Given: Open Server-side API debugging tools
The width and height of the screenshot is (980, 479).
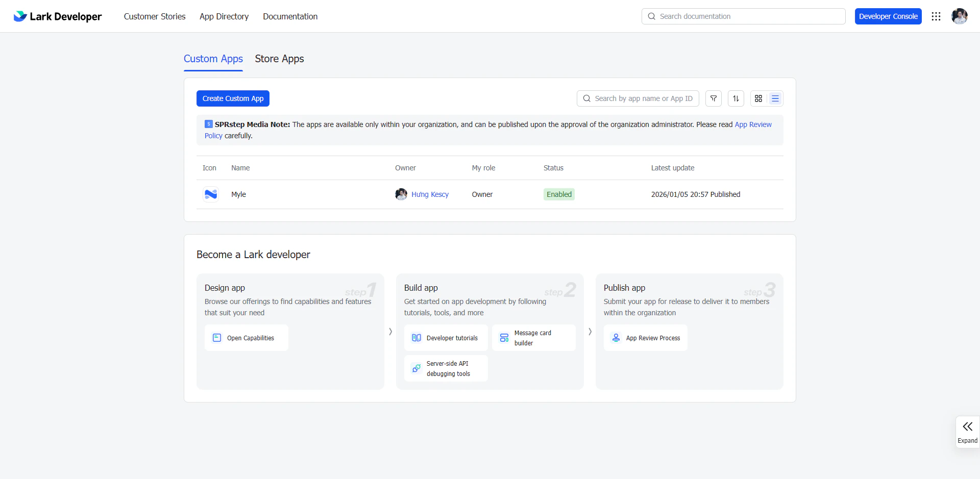Looking at the screenshot, I should 445,368.
